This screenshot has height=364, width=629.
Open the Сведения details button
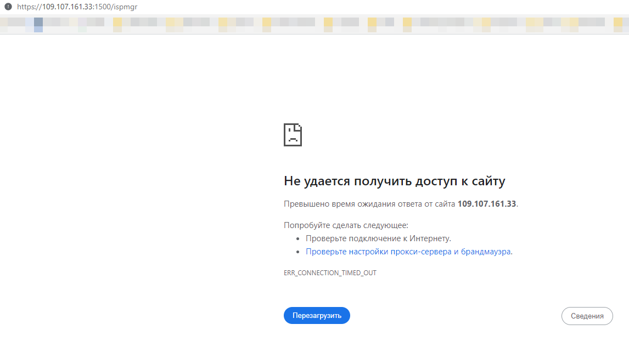click(587, 316)
